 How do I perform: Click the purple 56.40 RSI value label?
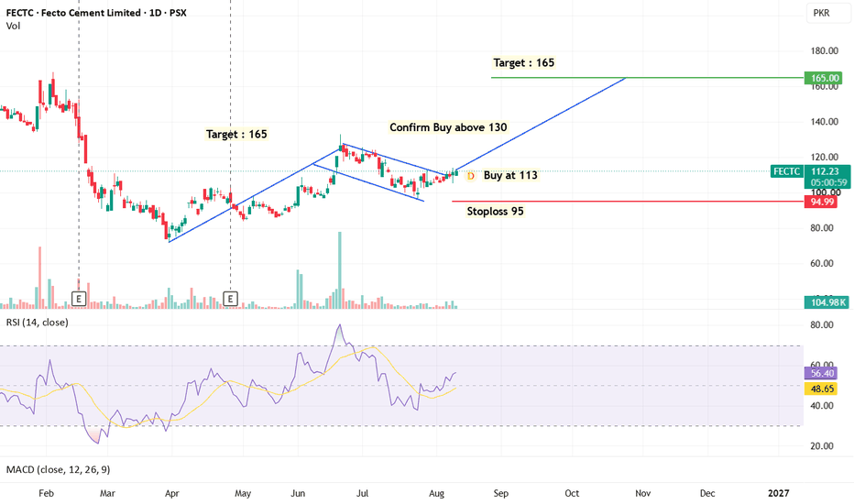(x=821, y=373)
